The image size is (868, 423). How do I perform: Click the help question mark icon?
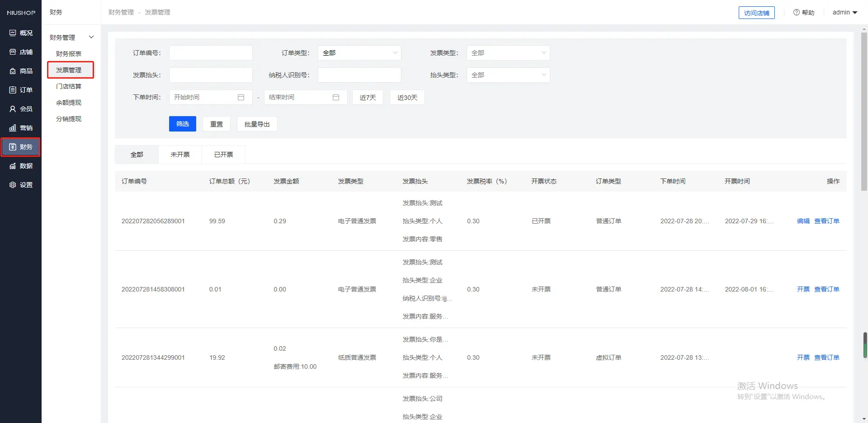[796, 12]
